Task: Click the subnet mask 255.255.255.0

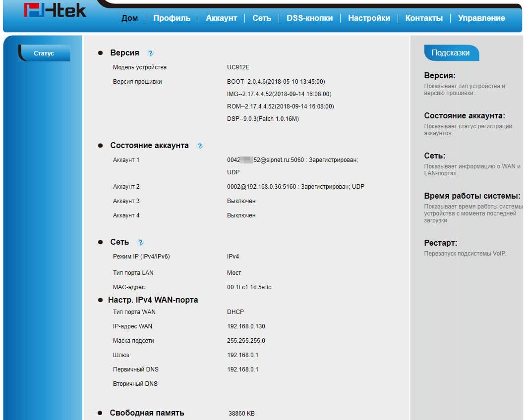Action: (246, 341)
